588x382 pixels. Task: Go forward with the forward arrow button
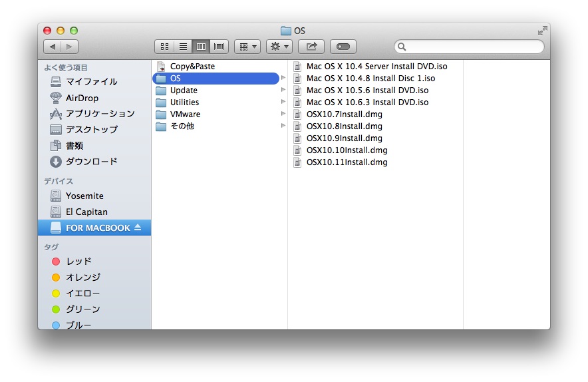69,47
